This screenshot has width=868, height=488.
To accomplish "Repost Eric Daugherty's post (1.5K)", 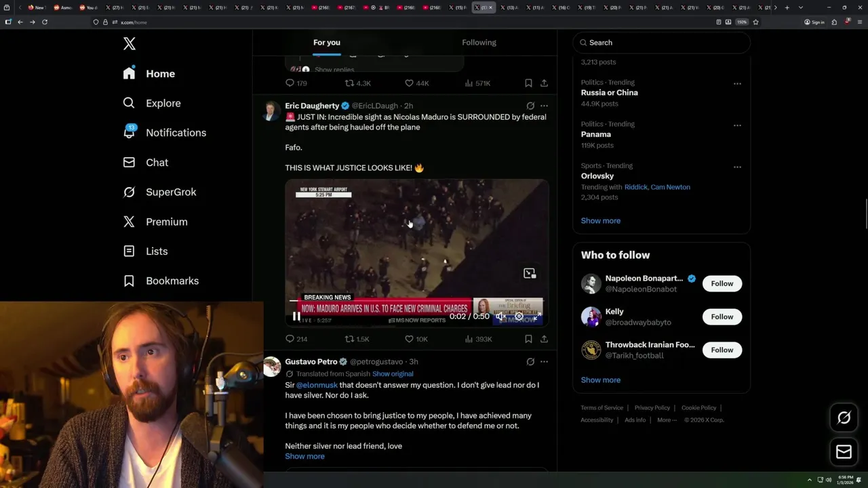I will tap(357, 339).
